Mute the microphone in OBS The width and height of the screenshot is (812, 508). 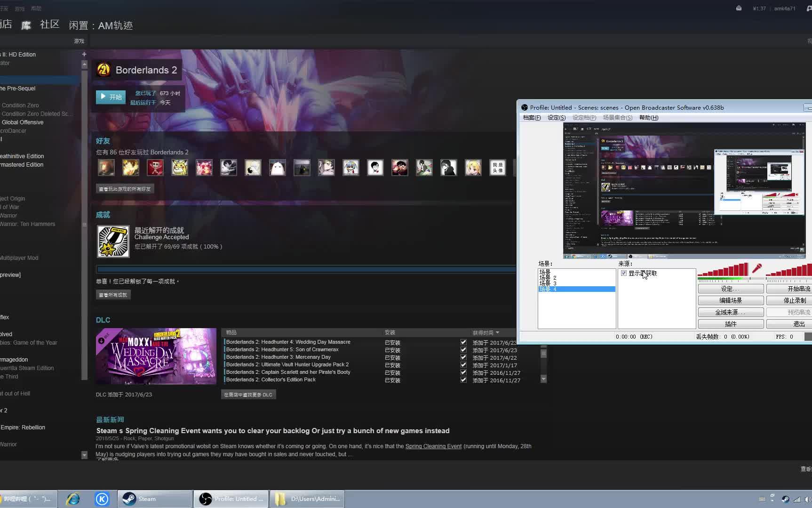pyautogui.click(x=756, y=269)
